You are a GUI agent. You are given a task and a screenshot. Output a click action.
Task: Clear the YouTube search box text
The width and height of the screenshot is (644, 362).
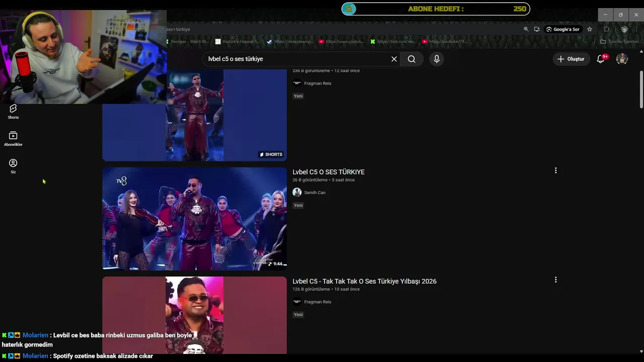coord(394,59)
